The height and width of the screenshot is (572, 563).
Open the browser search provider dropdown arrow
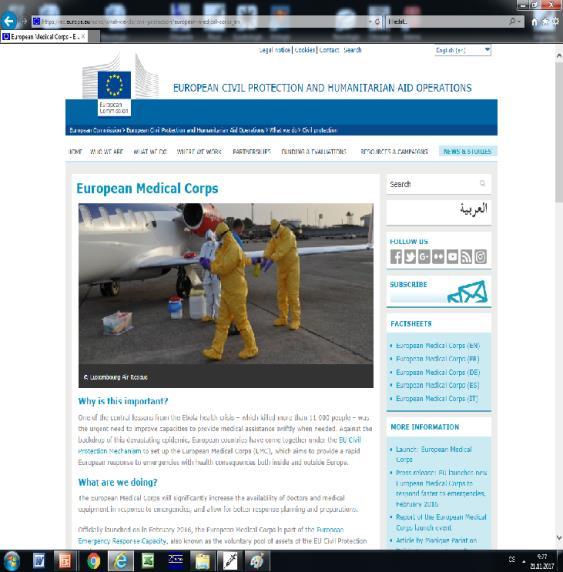pos(519,22)
